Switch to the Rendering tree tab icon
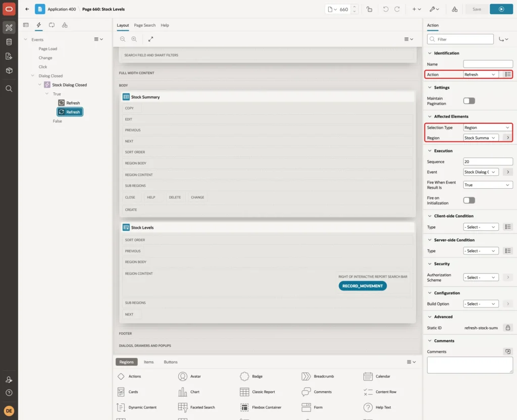Screen dimensions: 517x420 26,25
